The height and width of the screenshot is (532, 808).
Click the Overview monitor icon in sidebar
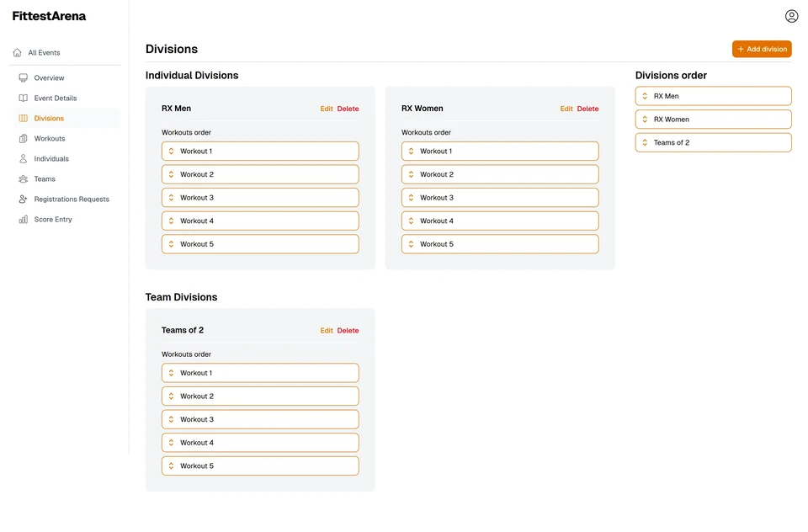pyautogui.click(x=24, y=78)
